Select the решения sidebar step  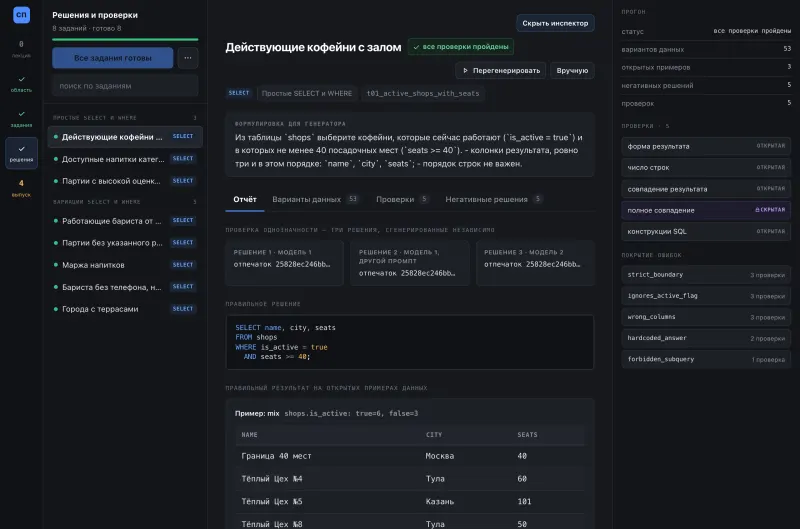coord(21,153)
